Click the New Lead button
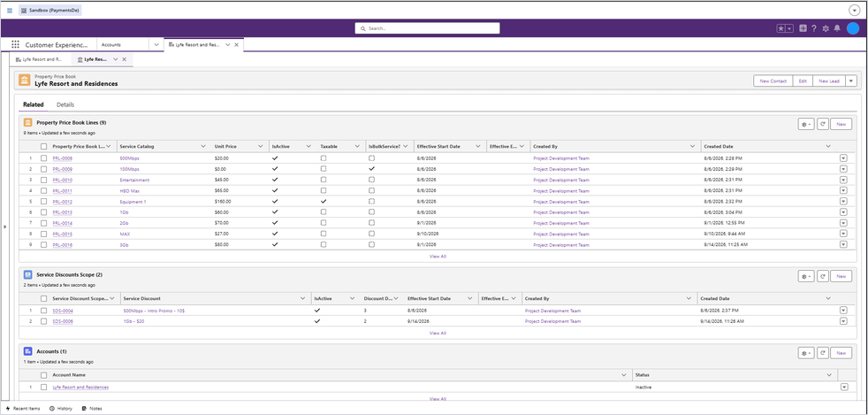Viewport: 868px width, 415px height. pyautogui.click(x=829, y=81)
